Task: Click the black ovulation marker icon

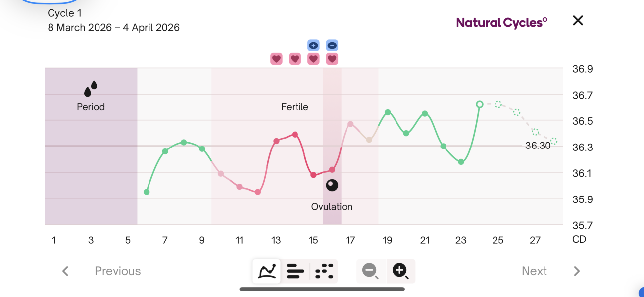Action: click(332, 185)
